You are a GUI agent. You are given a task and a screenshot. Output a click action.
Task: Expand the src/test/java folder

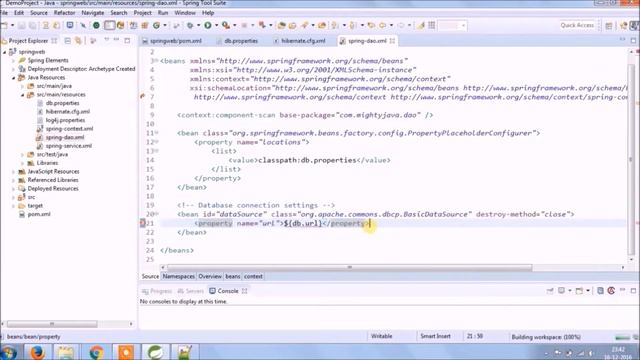22,155
